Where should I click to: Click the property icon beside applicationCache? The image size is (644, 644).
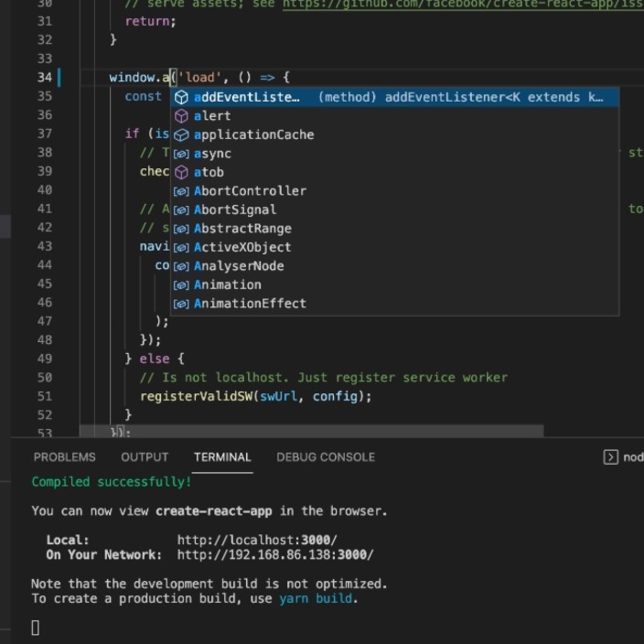[181, 134]
